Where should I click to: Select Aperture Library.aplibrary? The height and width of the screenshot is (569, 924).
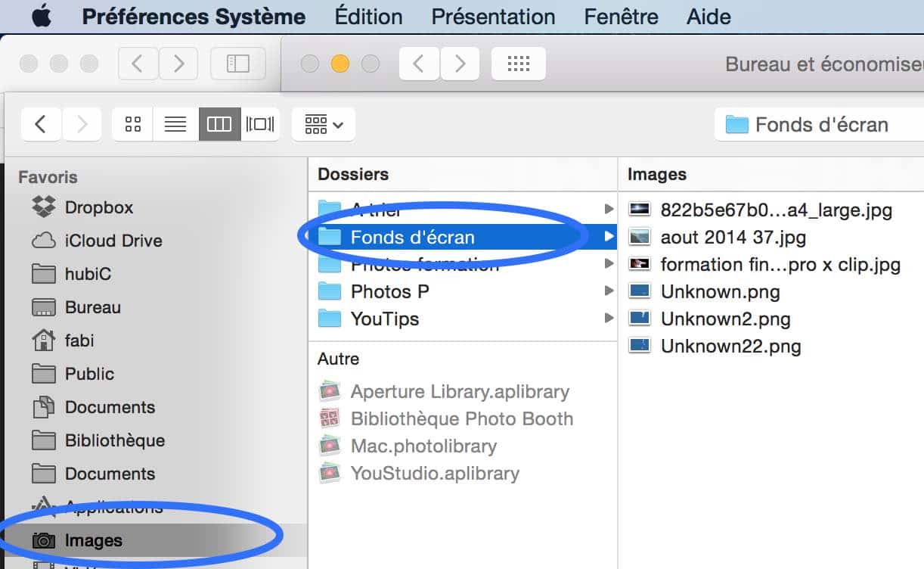click(460, 391)
